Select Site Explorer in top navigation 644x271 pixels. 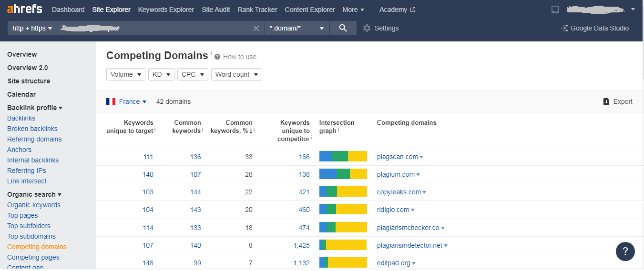(x=111, y=10)
